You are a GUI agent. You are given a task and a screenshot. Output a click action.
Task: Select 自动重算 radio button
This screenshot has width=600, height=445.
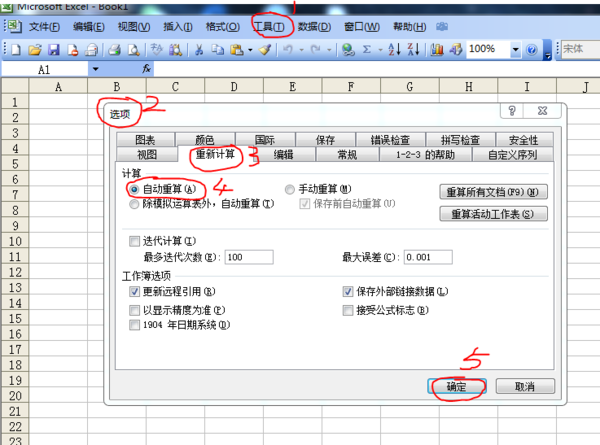coord(134,189)
